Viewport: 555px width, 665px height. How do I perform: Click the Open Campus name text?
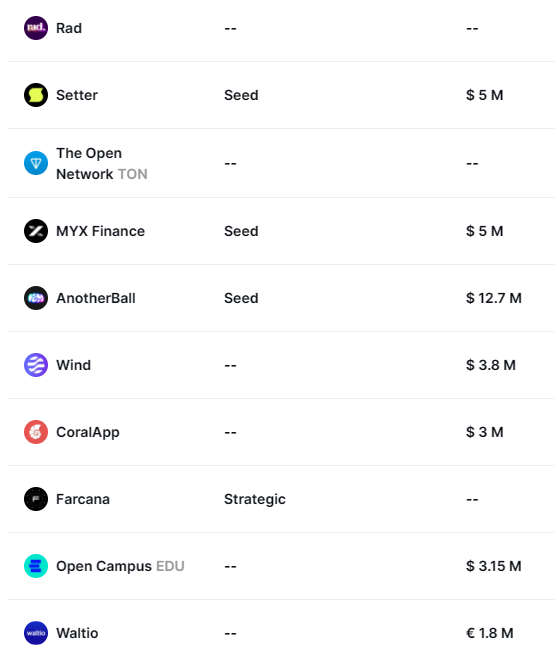coord(104,566)
